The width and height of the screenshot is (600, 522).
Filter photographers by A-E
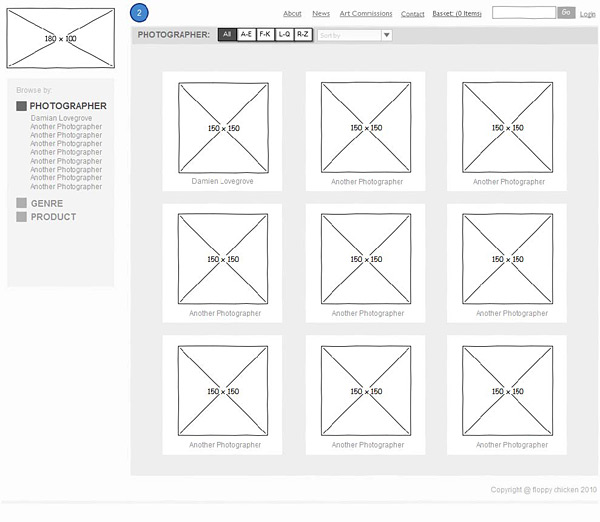(x=246, y=34)
